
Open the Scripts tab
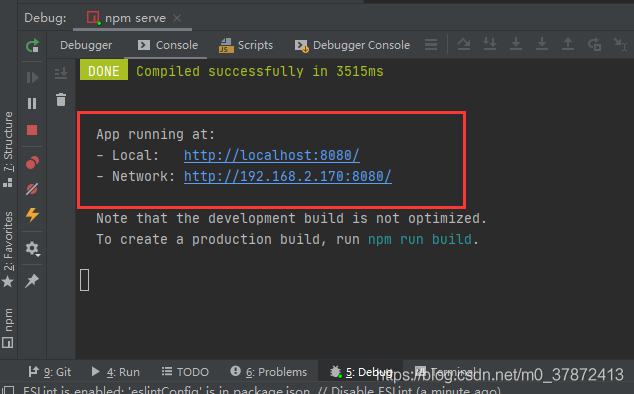[246, 45]
